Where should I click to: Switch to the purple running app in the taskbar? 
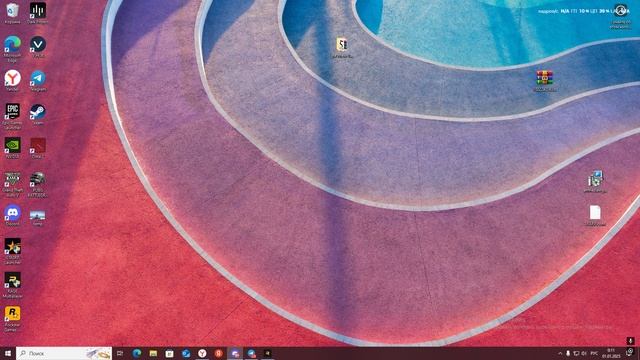coord(235,353)
